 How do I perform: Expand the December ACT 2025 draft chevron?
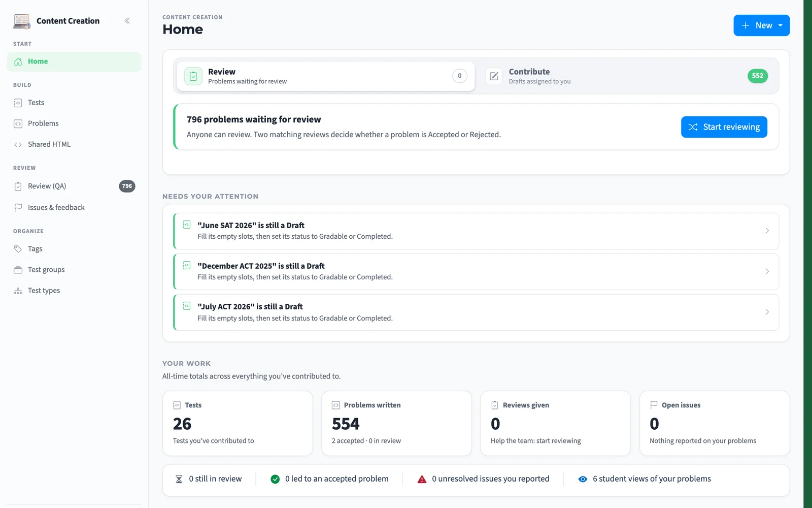pyautogui.click(x=767, y=271)
